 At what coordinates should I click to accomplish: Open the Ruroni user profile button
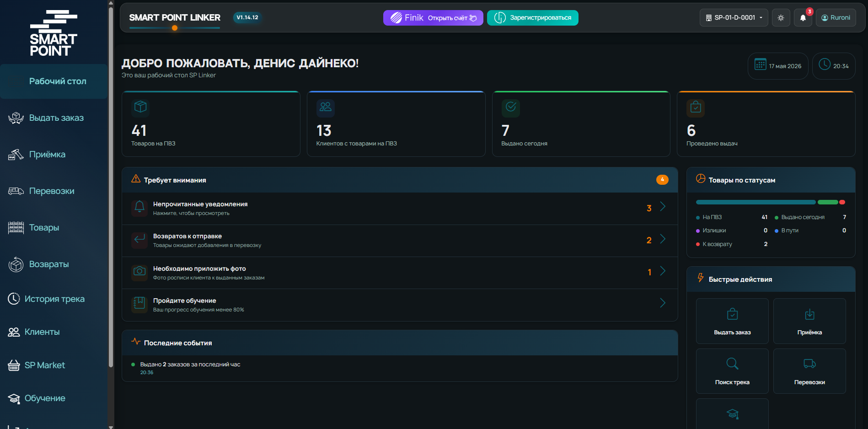tap(836, 18)
